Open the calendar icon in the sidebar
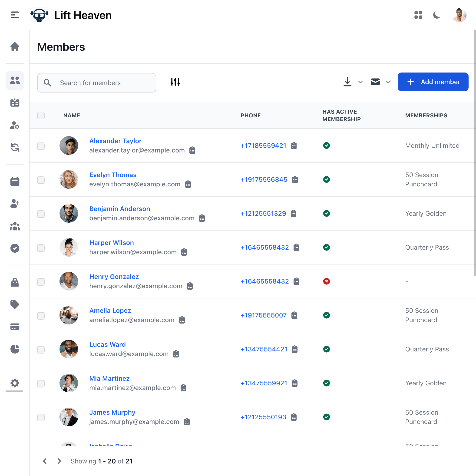 [15, 181]
